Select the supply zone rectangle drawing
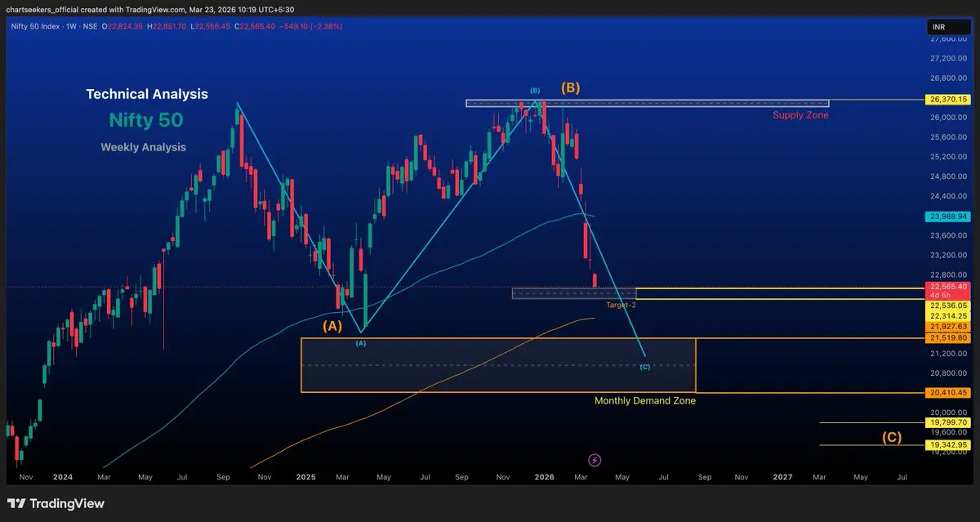980x522 pixels. click(x=647, y=103)
